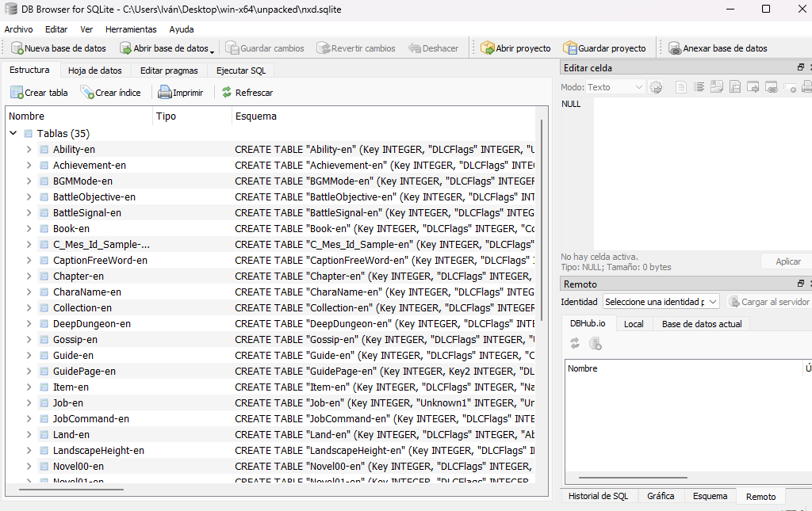Click the Nueva base de datos icon
Image resolution: width=812 pixels, height=511 pixels.
tap(16, 48)
